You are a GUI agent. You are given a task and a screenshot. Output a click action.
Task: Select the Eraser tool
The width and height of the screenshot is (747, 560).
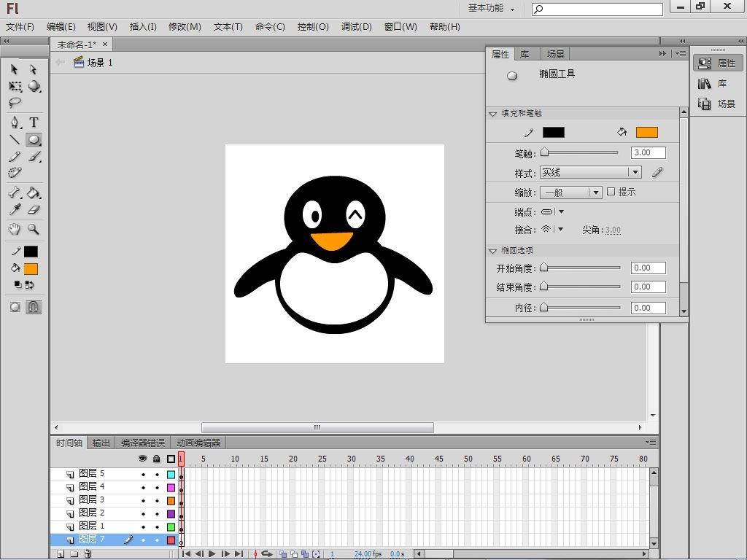[x=34, y=209]
